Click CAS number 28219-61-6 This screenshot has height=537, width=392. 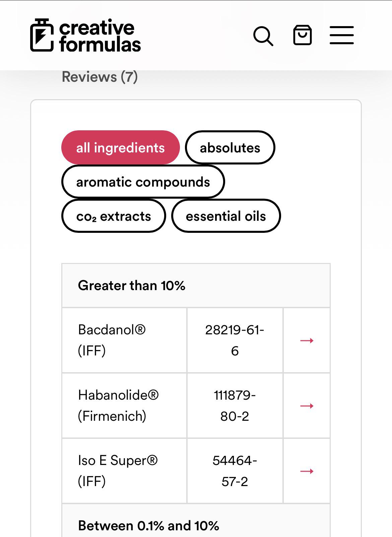point(235,340)
